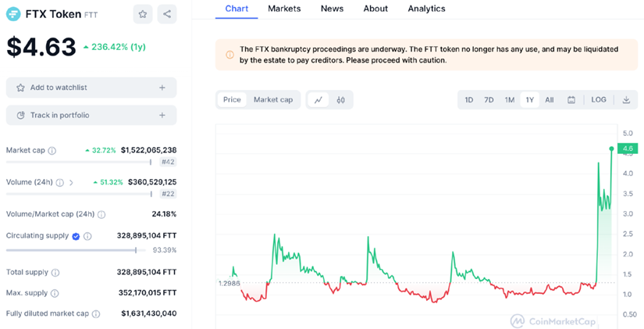Switch to the Markets tab
Screen dimensions: 644x329
pyautogui.click(x=284, y=9)
